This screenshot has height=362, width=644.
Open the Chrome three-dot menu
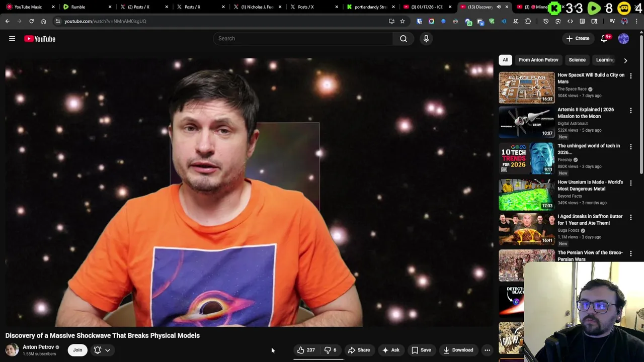click(636, 21)
